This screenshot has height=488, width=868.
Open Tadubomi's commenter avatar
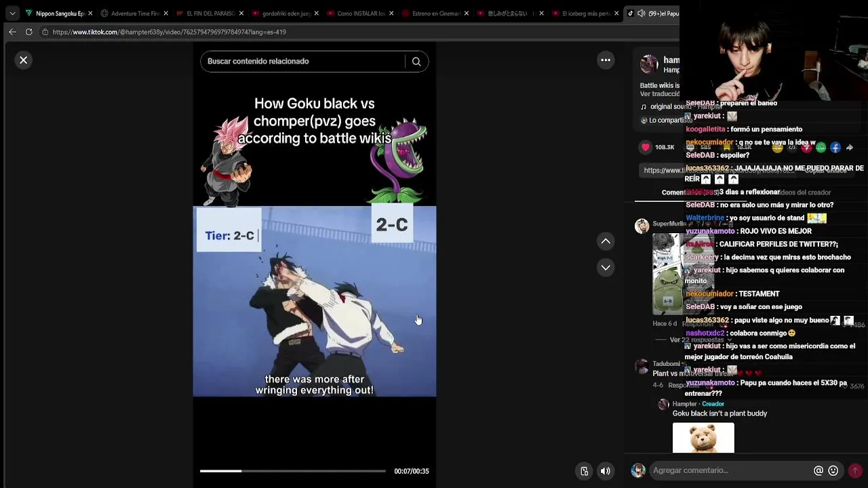642,367
